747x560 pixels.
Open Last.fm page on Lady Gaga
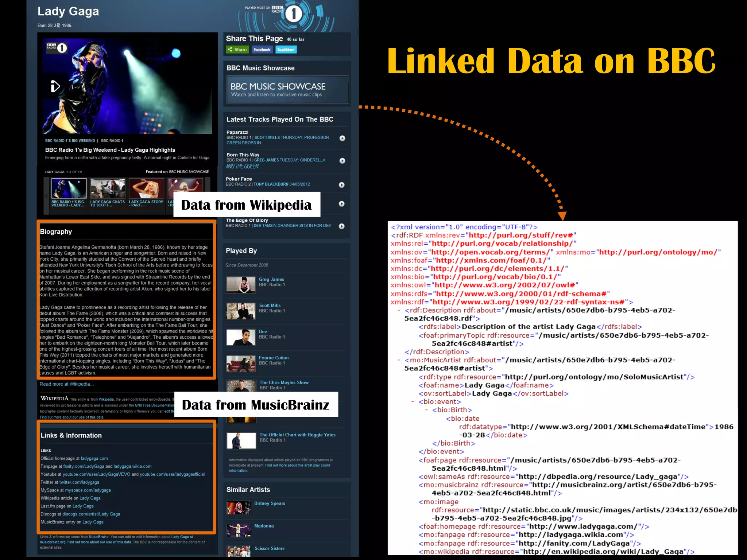[83, 506]
